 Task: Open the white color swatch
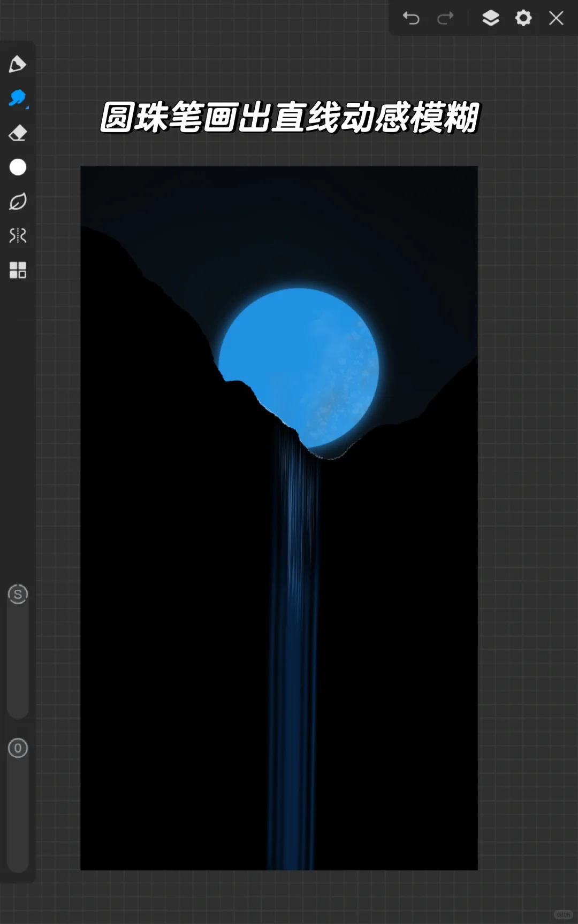tap(18, 167)
